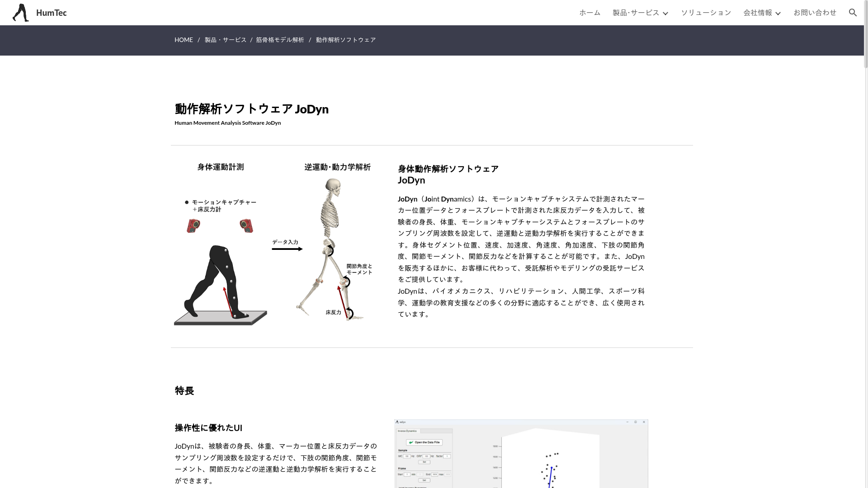Open ソリューション menu item

click(706, 13)
